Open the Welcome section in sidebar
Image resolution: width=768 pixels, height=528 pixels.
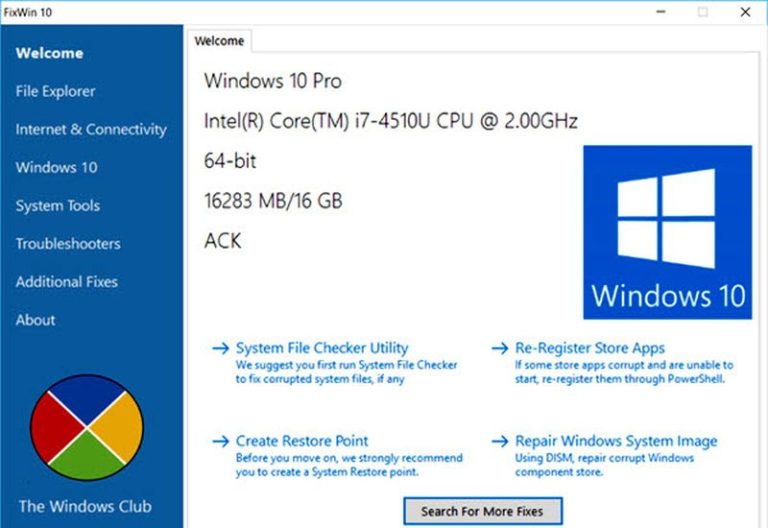point(49,53)
